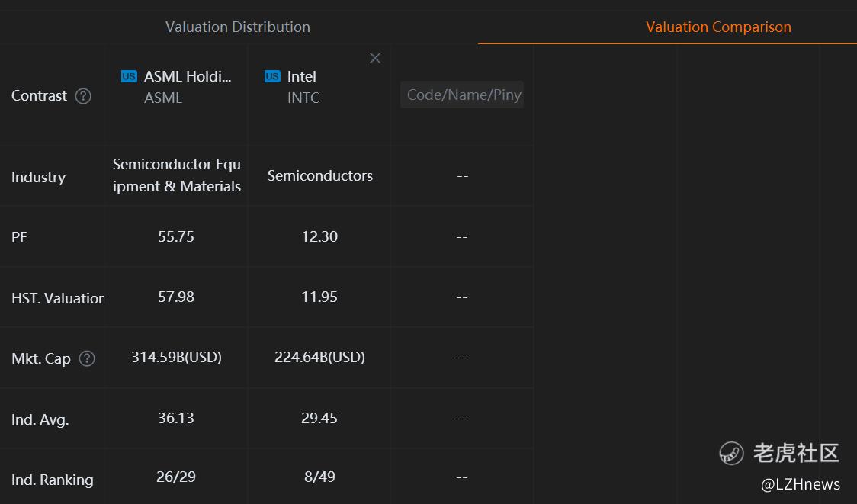Click the Industry row label
Viewport: 857px width, 504px height.
[x=38, y=177]
